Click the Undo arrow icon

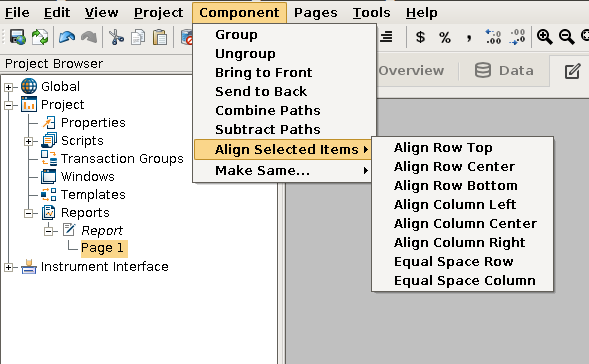coord(67,37)
